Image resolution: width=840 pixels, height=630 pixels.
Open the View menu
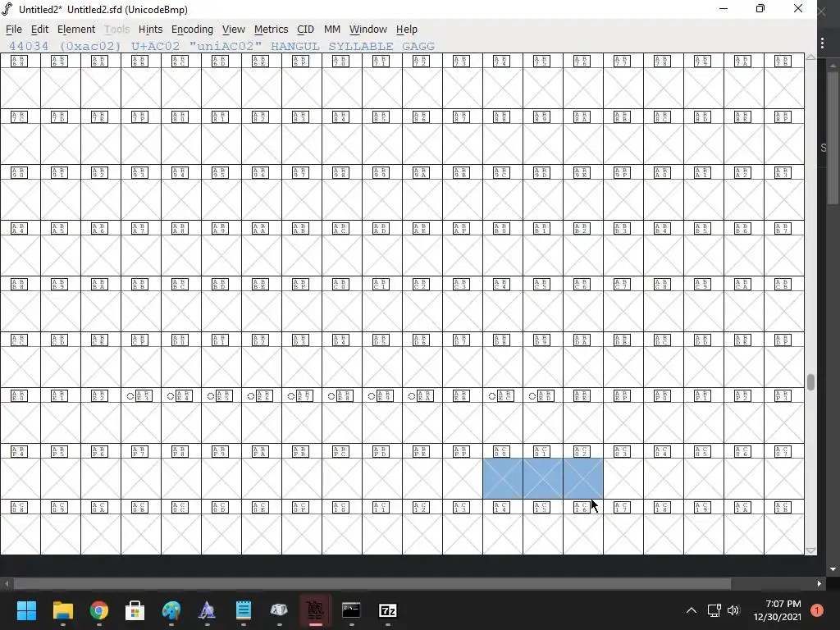click(234, 30)
